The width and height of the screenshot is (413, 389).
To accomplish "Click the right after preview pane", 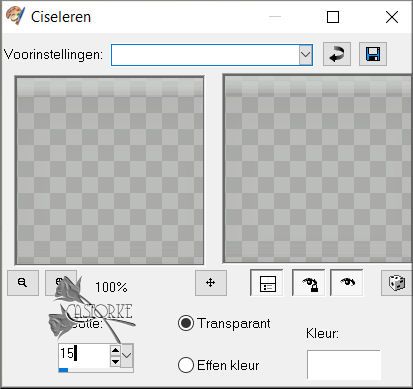I will tap(318, 169).
